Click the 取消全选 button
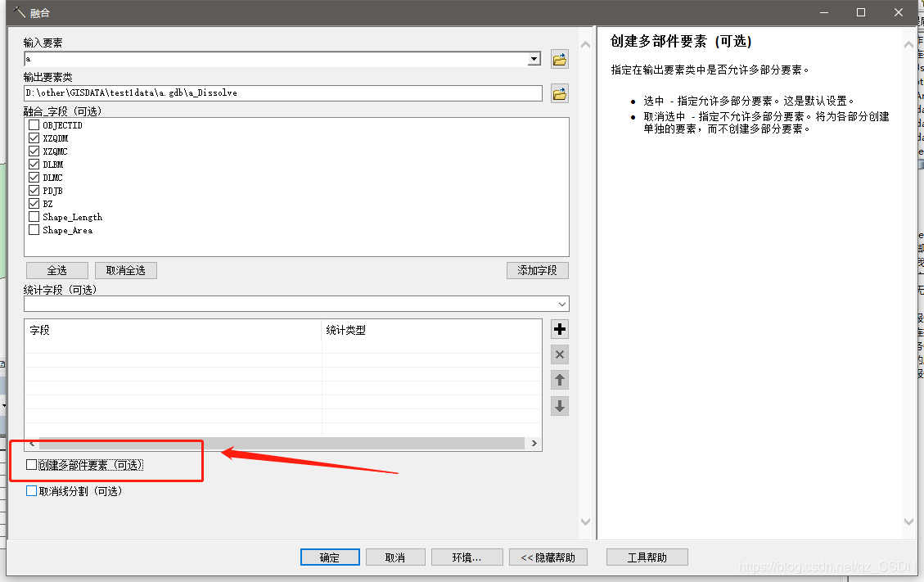924x582 pixels. (125, 270)
